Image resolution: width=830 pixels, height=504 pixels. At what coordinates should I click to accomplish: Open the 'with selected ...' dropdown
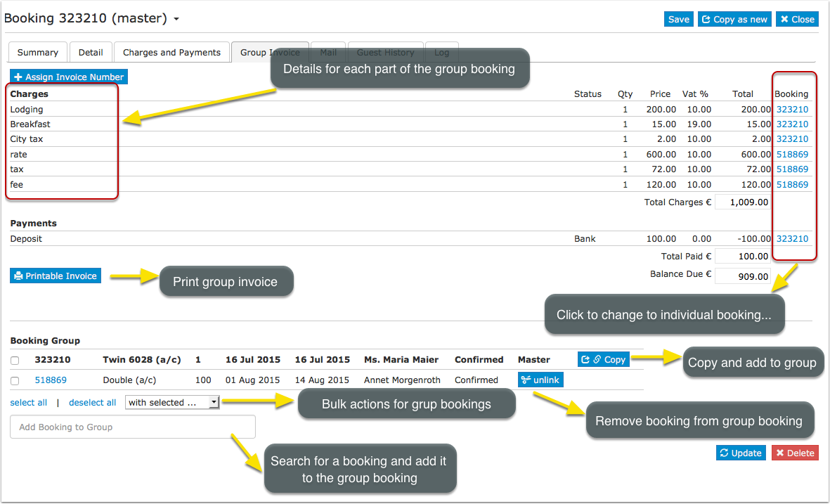[172, 402]
